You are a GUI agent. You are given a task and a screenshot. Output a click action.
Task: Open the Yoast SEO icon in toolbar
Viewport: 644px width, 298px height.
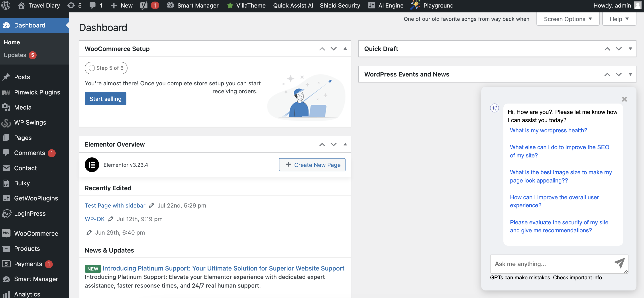coord(144,5)
